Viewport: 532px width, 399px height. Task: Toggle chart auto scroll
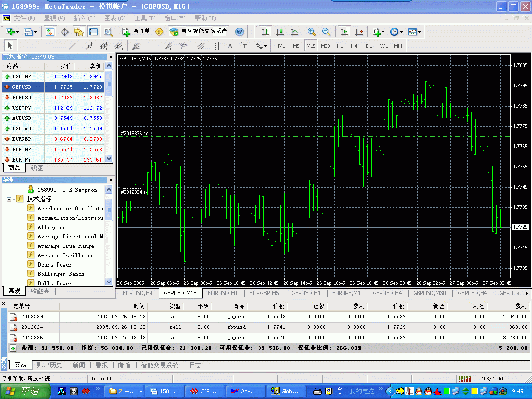pyautogui.click(x=344, y=32)
